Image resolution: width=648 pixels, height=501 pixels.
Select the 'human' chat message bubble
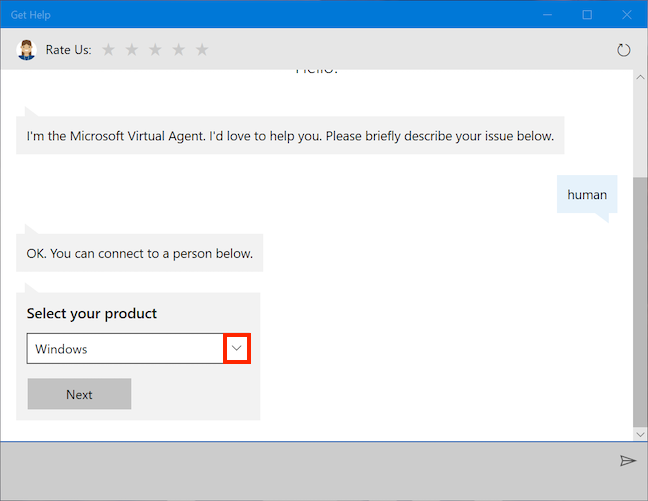(x=586, y=195)
